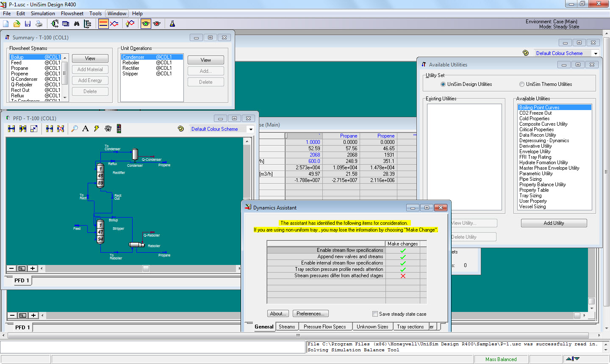This screenshot has height=364, width=610.
Task: Click the printer icon in main toolbar
Action: (39, 24)
